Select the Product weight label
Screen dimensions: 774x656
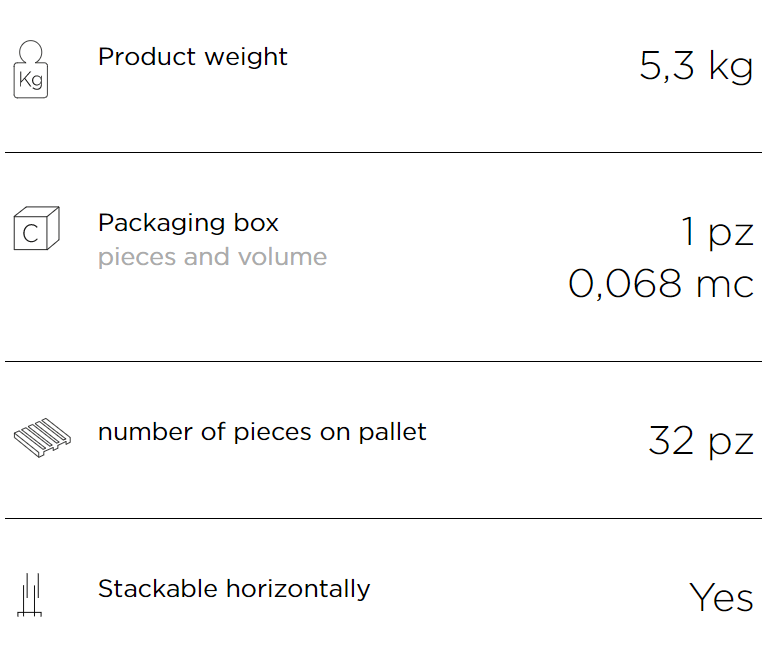click(x=193, y=57)
